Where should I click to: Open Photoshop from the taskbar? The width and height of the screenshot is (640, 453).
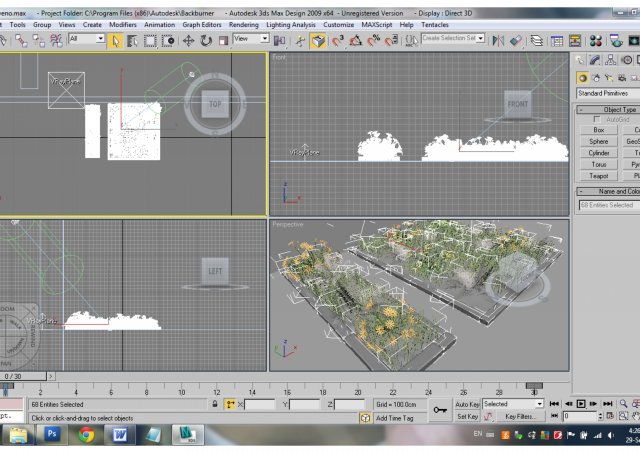pos(50,435)
